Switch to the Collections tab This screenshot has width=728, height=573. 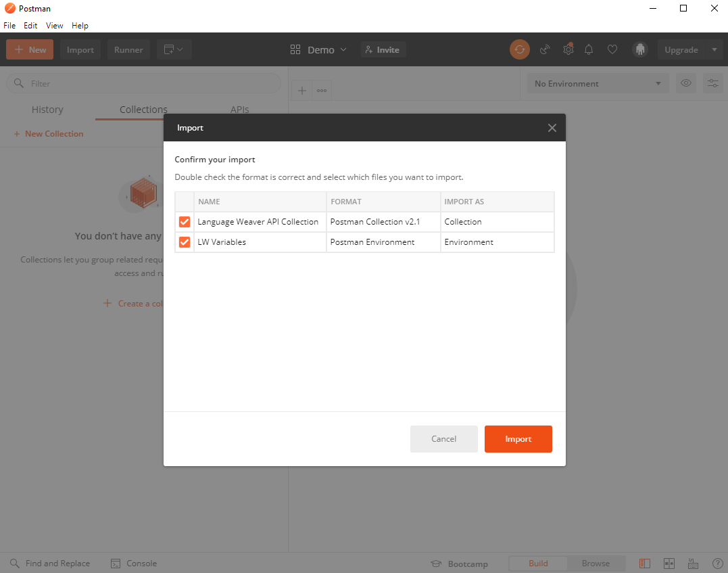click(x=143, y=110)
